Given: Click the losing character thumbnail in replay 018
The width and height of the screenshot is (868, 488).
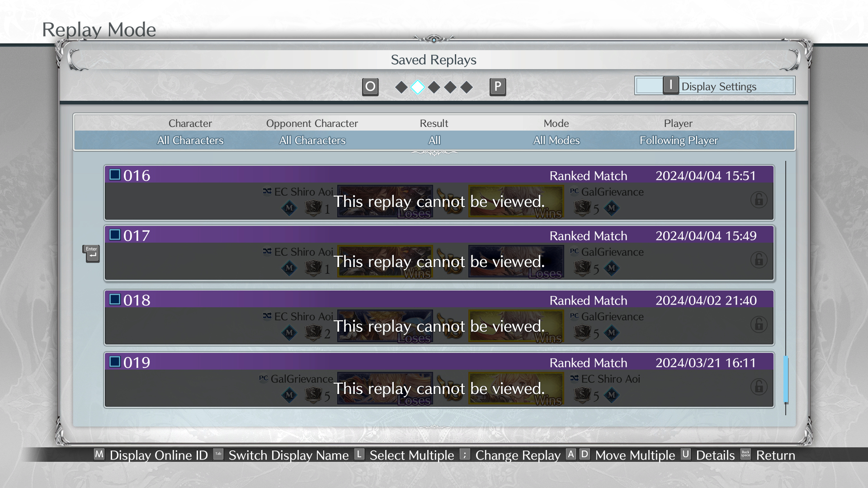Looking at the screenshot, I should (x=385, y=326).
